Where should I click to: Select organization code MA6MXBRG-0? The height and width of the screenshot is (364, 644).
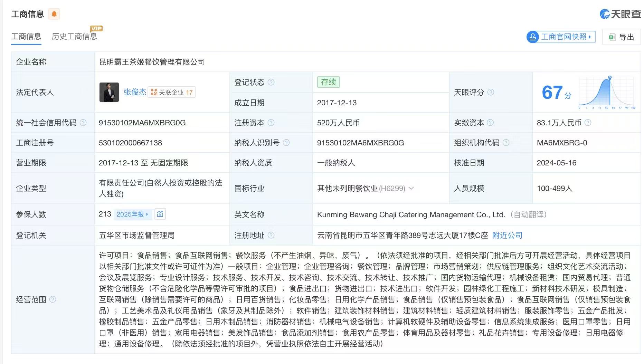point(562,143)
